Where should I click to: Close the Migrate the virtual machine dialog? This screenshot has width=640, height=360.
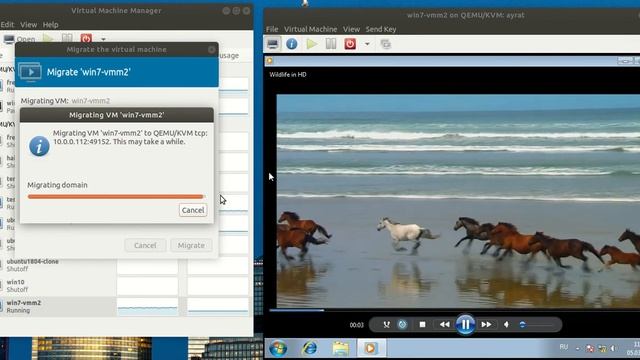pyautogui.click(x=211, y=49)
